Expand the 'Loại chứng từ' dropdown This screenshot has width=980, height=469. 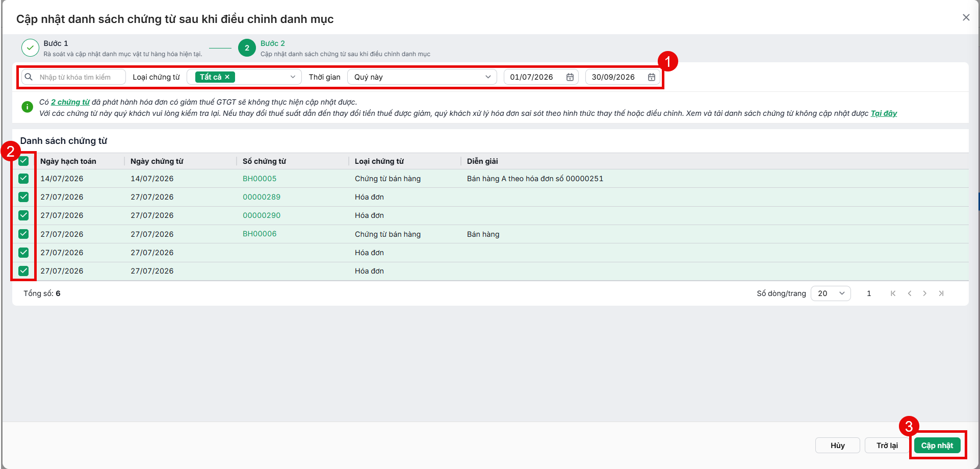(244, 77)
